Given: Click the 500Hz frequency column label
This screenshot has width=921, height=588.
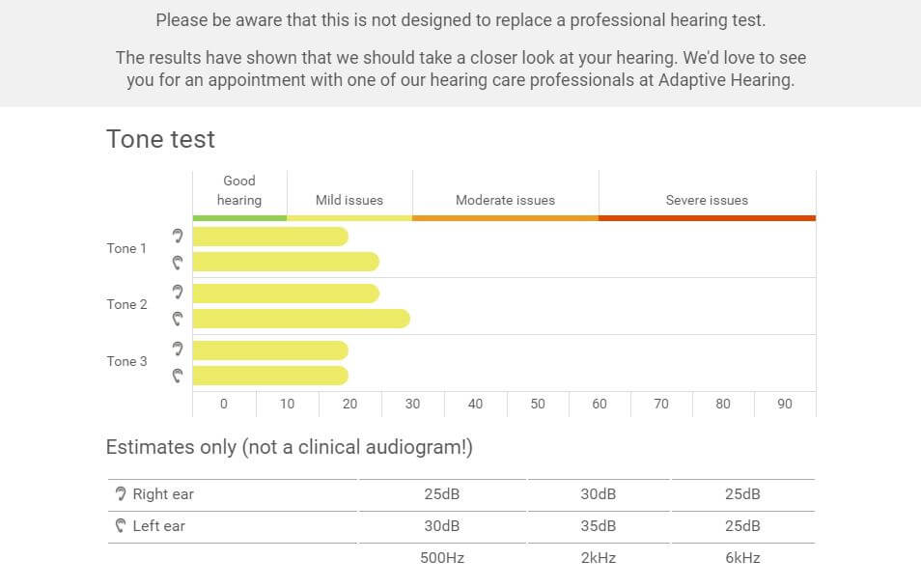Looking at the screenshot, I should (442, 557).
